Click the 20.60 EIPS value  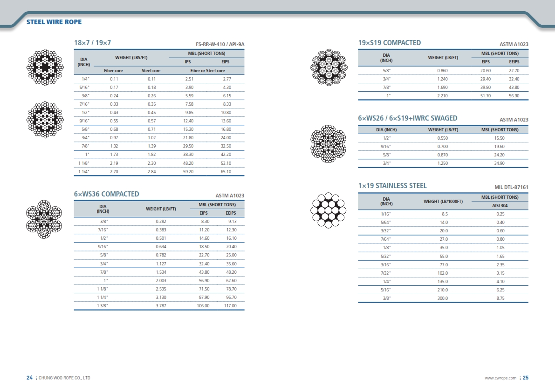click(486, 71)
